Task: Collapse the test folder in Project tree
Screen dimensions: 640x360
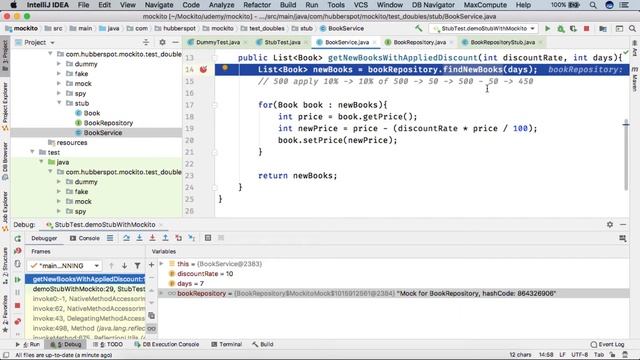Action: [x=32, y=152]
